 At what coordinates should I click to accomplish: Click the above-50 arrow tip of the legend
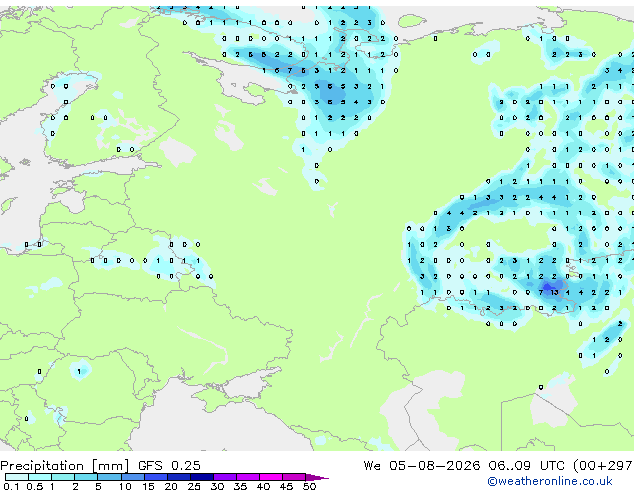click(x=317, y=477)
